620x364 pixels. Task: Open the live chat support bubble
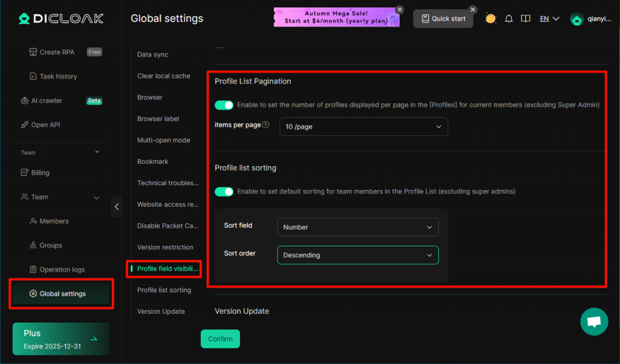(x=593, y=322)
